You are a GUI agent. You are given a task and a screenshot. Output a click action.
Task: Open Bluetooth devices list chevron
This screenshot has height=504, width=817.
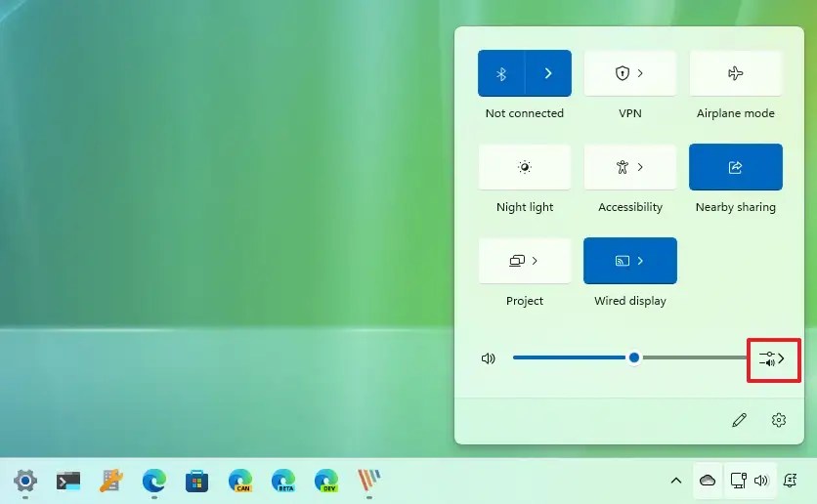point(548,73)
